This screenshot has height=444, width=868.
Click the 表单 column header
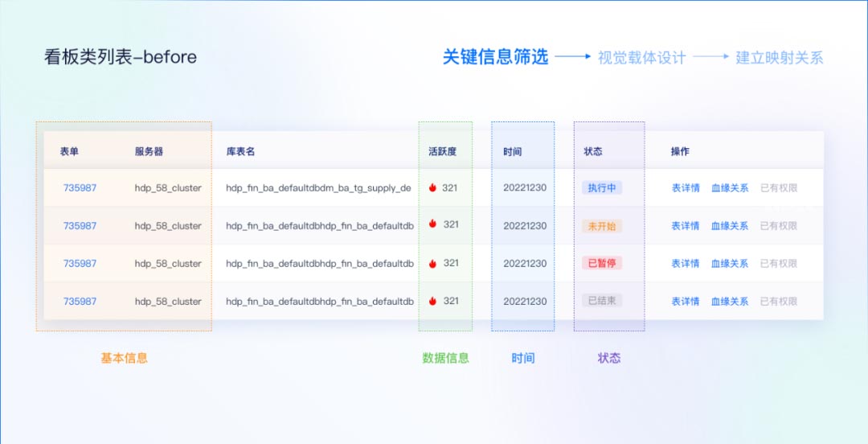(69, 151)
